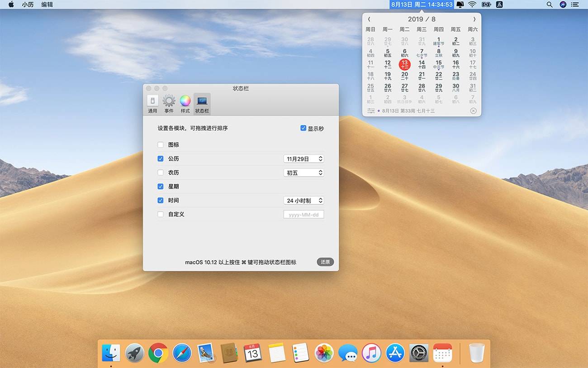Close the calendar popup with the X icon

(474, 111)
